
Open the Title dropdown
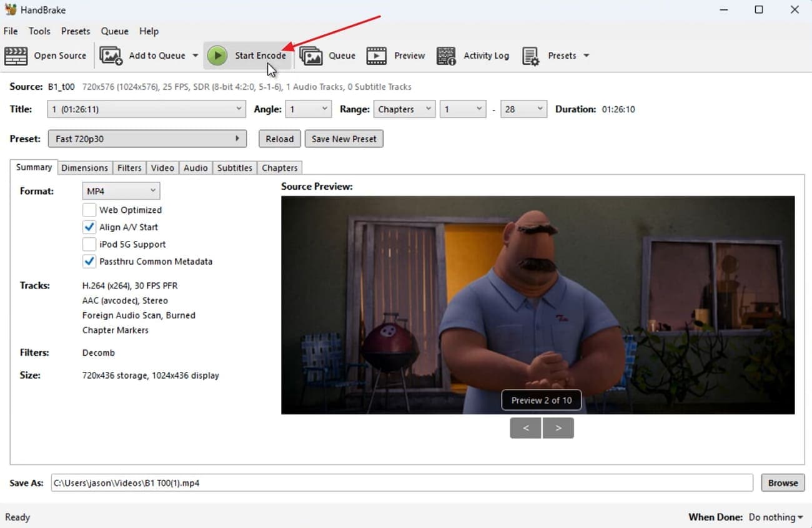coord(146,109)
